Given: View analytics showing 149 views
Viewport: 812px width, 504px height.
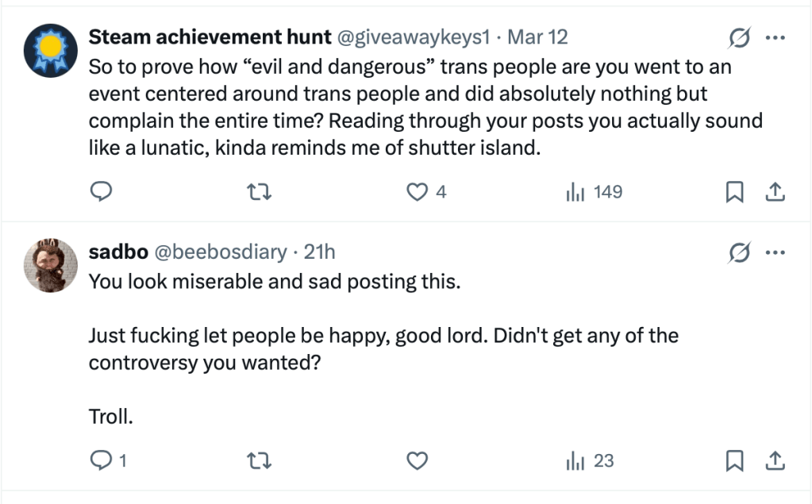Looking at the screenshot, I should click(593, 192).
